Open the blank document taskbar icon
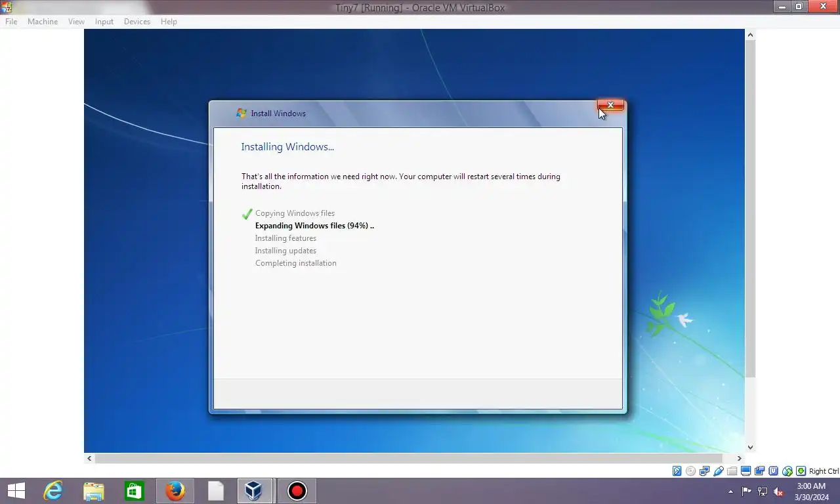The width and height of the screenshot is (840, 504). 216,491
